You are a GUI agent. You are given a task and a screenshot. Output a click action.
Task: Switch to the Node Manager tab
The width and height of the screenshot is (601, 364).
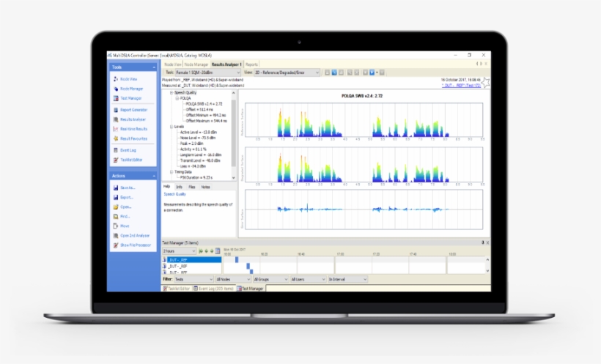point(196,64)
